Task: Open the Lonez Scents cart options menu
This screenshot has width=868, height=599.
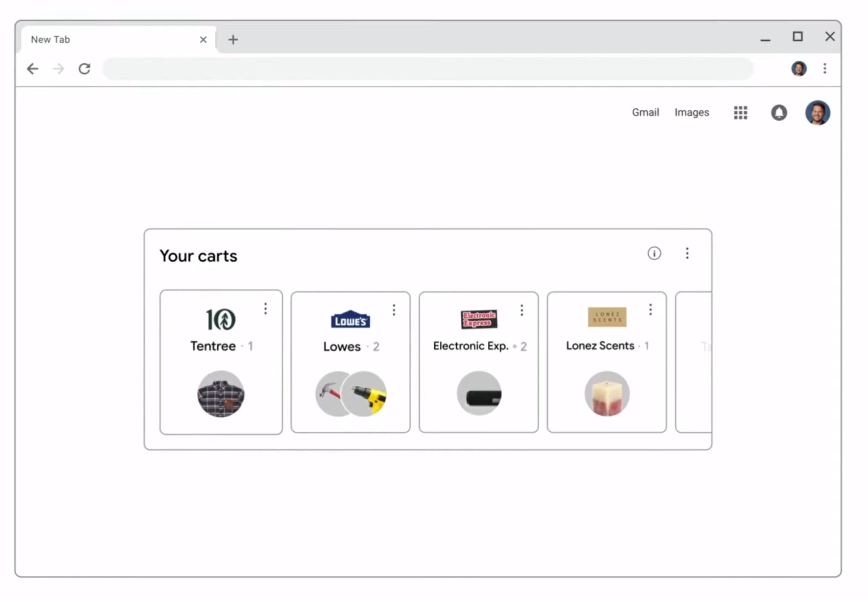Action: pyautogui.click(x=650, y=310)
